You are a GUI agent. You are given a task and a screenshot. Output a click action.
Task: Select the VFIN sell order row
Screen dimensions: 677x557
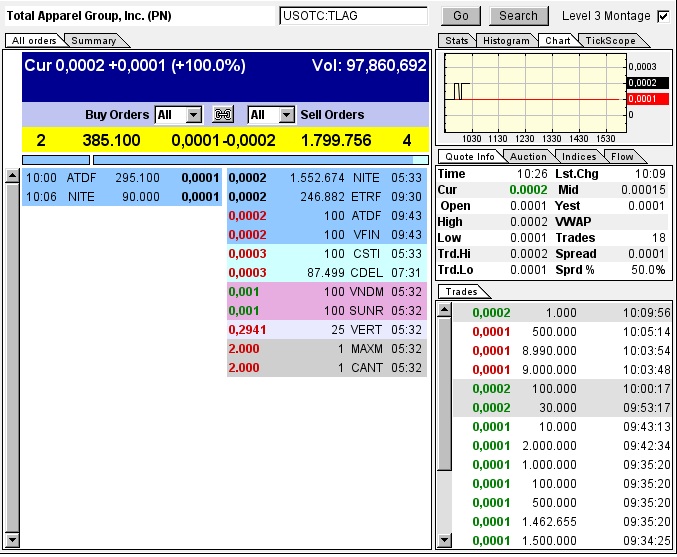pos(327,234)
